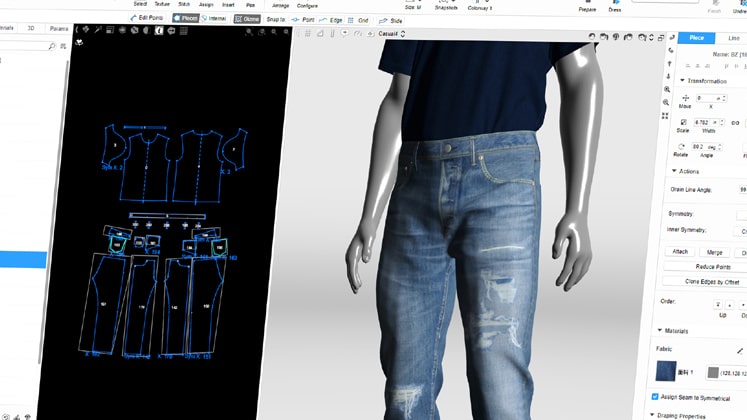Expand the Draping Properties section
This screenshot has height=420, width=747.
[654, 414]
